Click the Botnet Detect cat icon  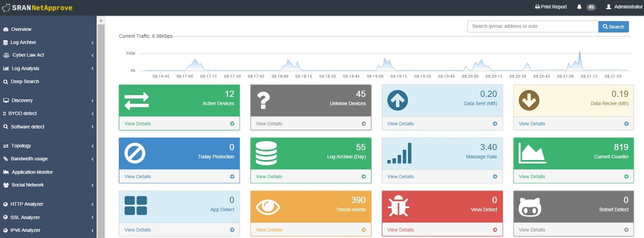point(530,207)
